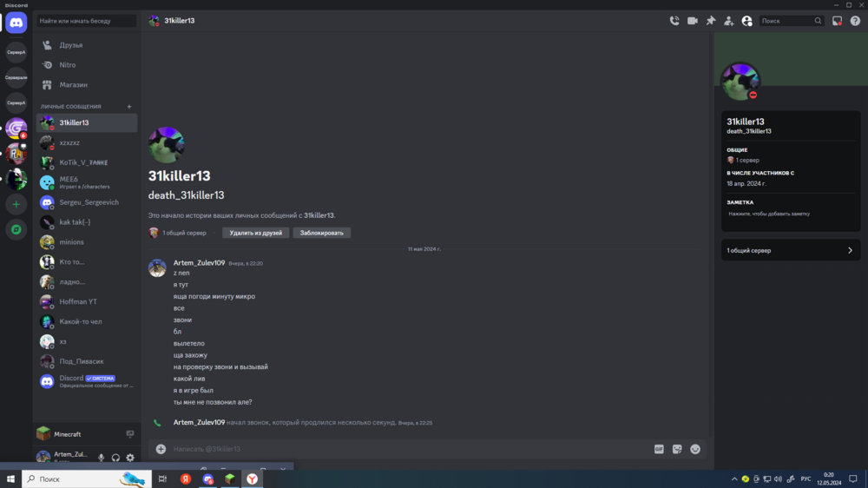Image resolution: width=868 pixels, height=488 pixels.
Task: Click the attach file plus button
Action: tap(161, 449)
